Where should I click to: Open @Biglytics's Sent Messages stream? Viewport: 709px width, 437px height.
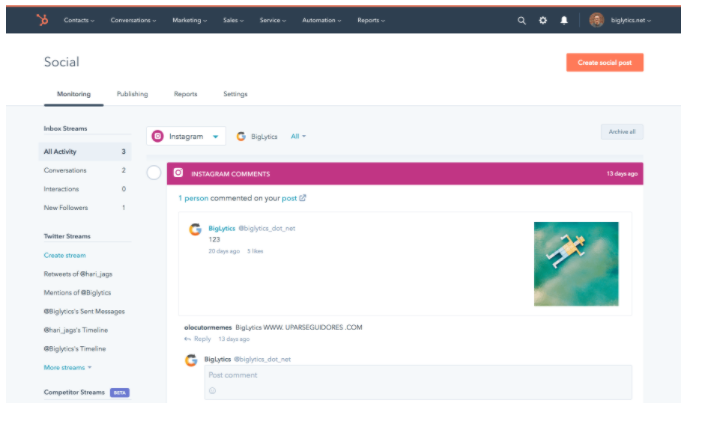pos(84,311)
